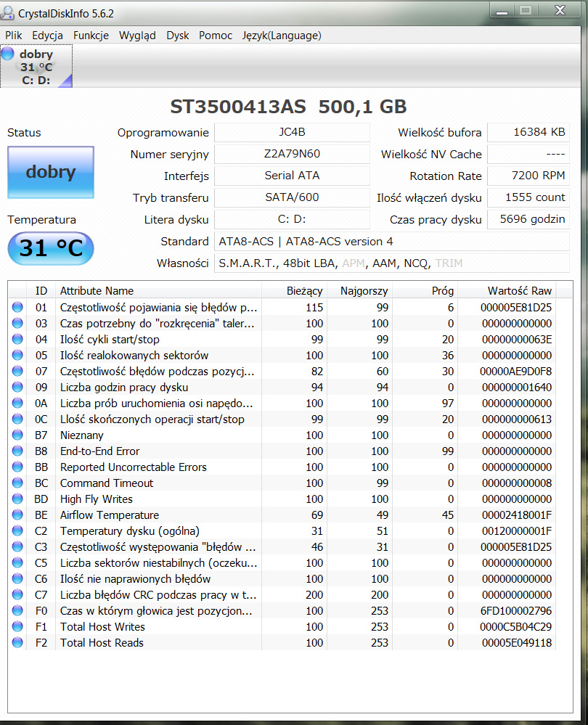Click the status orb of High Fly Writes
Screen dimensions: 588x725
[x=17, y=499]
